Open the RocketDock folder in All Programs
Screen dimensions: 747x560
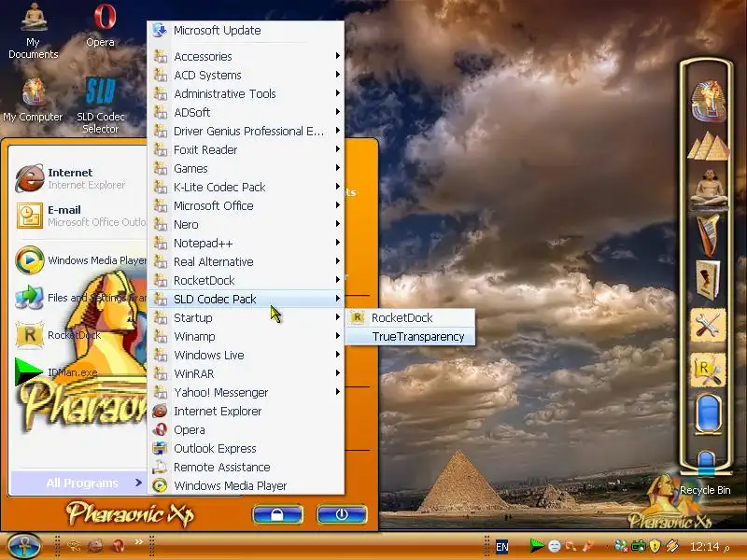246,280
